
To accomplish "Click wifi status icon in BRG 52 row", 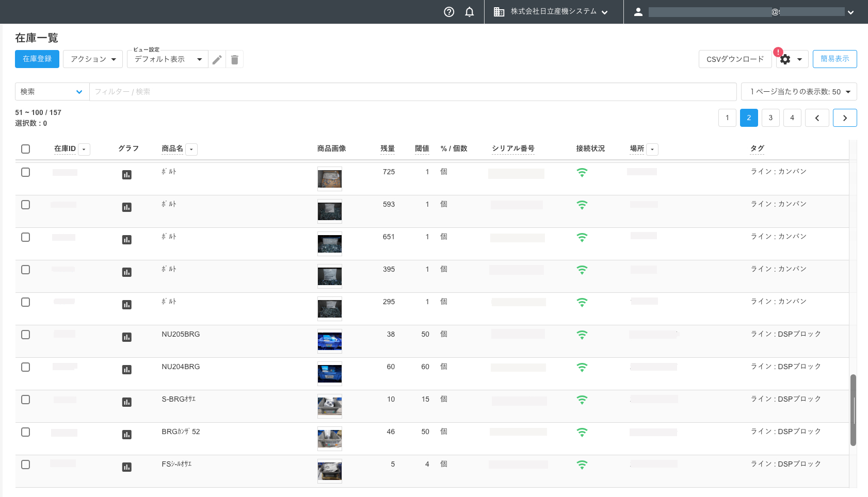I will pyautogui.click(x=582, y=433).
